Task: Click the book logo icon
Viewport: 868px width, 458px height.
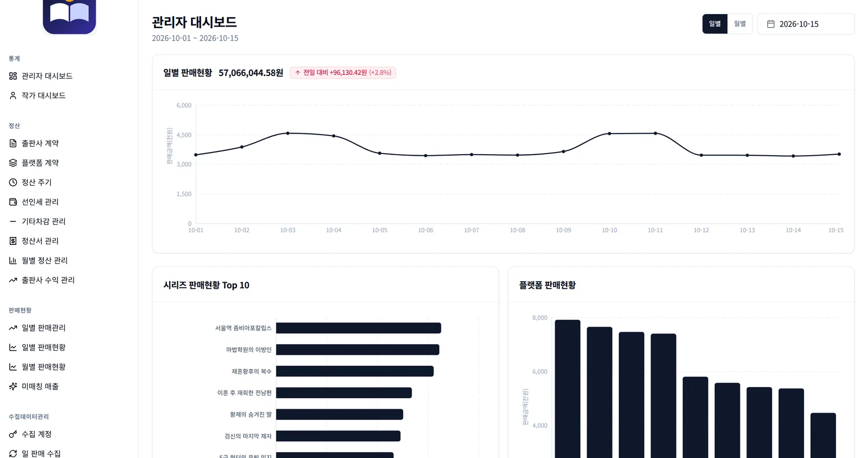Action: tap(69, 16)
